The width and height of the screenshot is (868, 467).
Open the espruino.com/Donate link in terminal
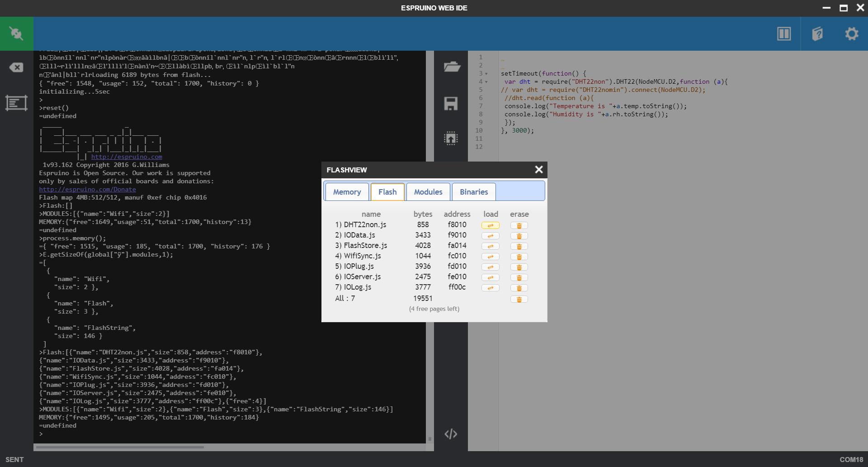coord(87,189)
